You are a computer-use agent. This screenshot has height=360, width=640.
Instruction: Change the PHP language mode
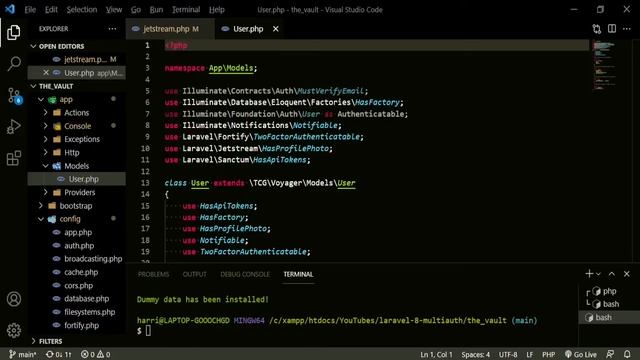[x=549, y=354]
